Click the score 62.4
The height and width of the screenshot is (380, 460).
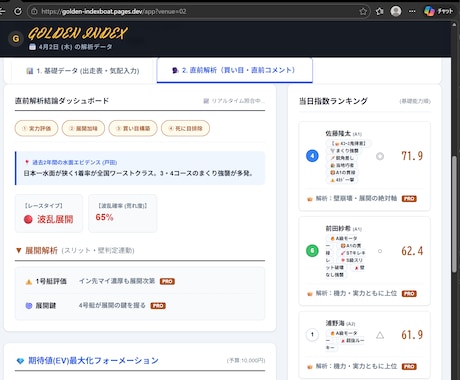pyautogui.click(x=412, y=251)
